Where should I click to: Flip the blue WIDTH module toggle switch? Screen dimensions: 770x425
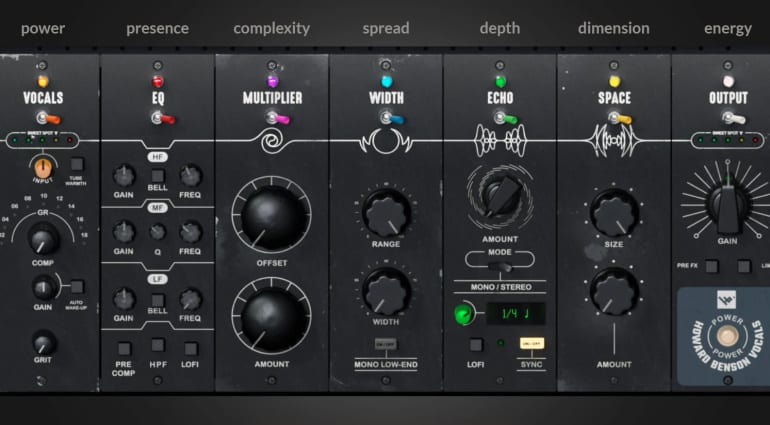pos(391,118)
